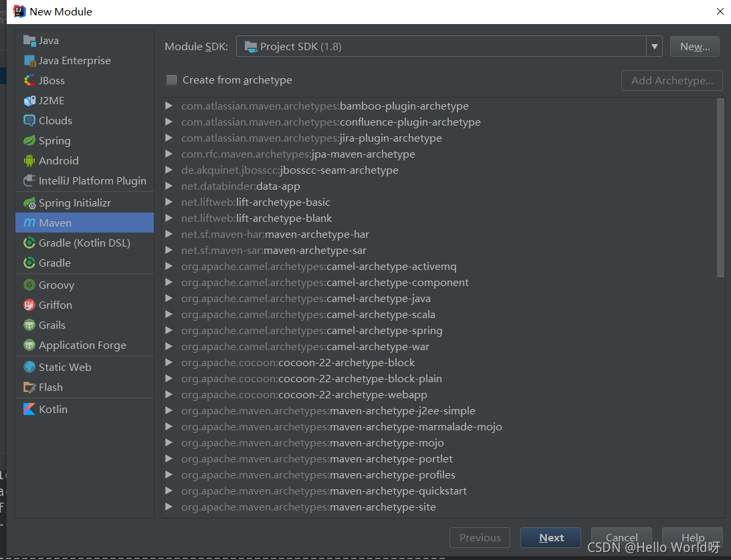731x560 pixels.
Task: Expand maven-archetype-quickstart node
Action: [x=169, y=491]
